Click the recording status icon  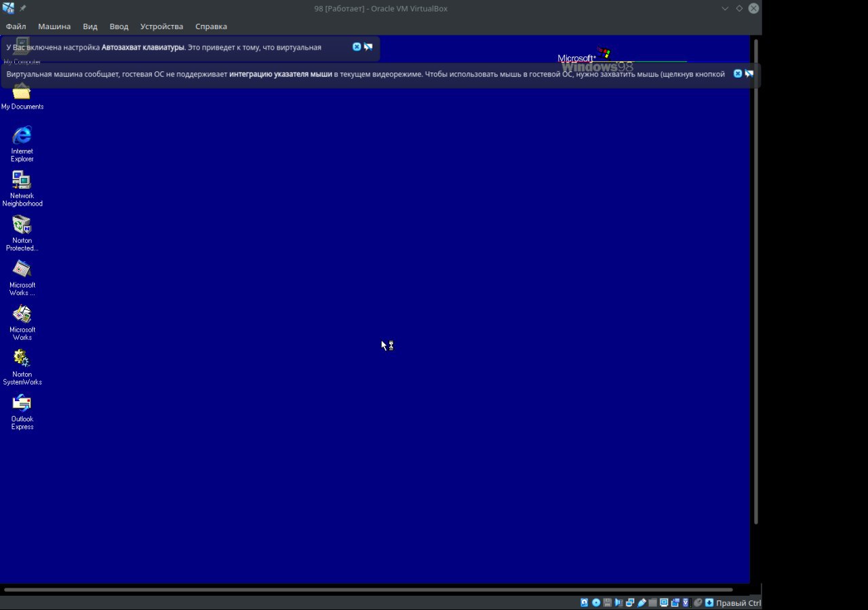click(x=675, y=603)
